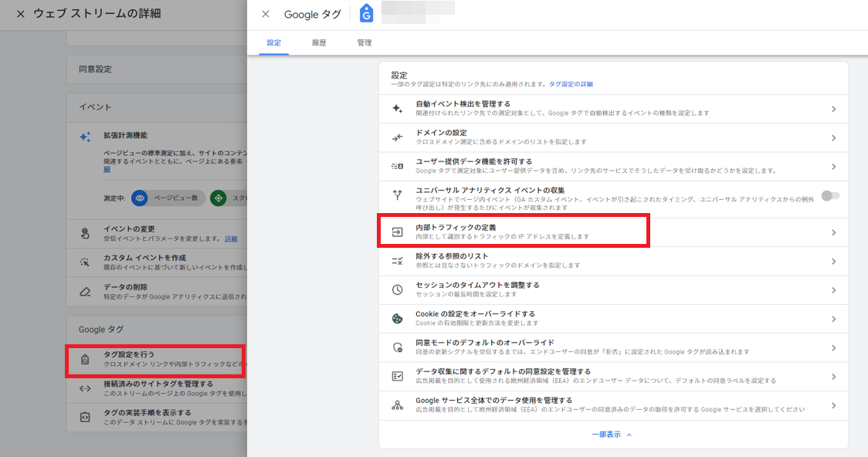The height and width of the screenshot is (457, 868).
Task: Click the touch icon for イベントの変更
Action: tap(85, 233)
